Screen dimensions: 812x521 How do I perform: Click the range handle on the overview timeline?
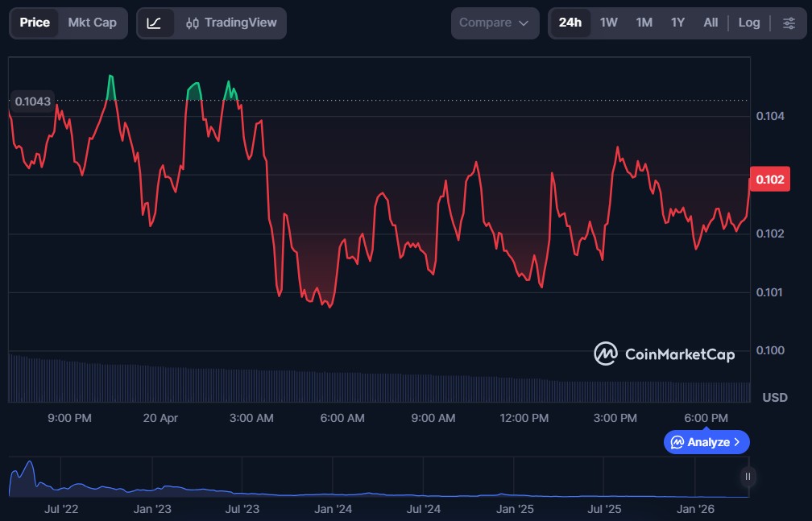(x=748, y=477)
